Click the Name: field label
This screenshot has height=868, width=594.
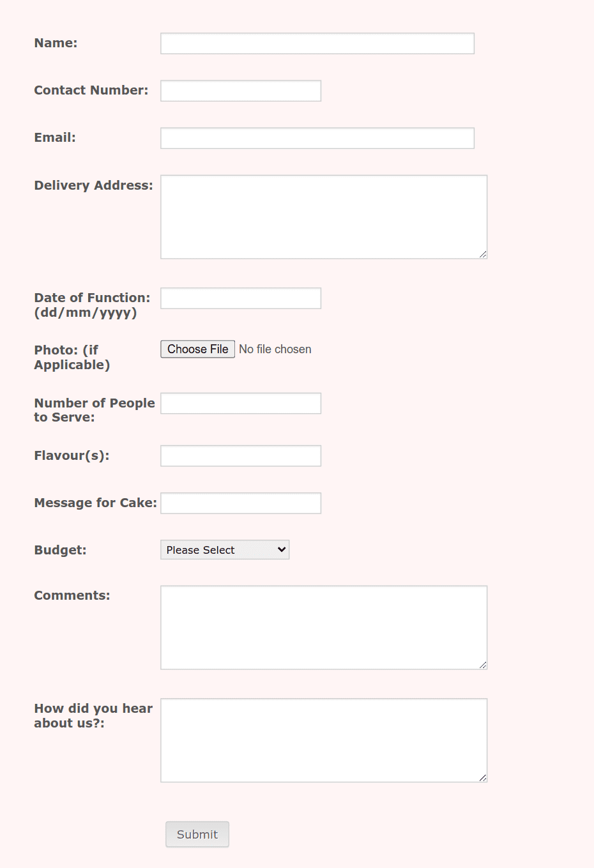point(55,43)
